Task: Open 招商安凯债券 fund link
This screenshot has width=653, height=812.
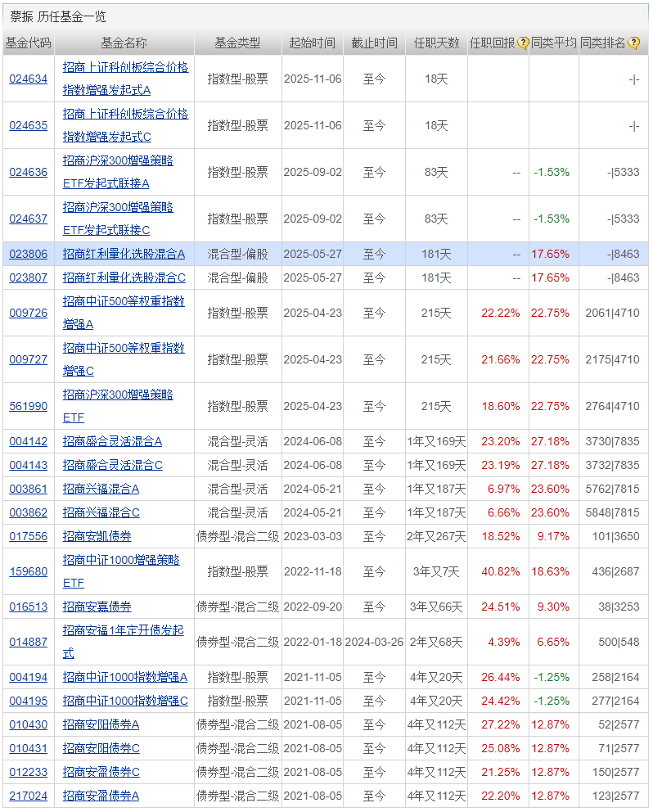Action: point(97,536)
